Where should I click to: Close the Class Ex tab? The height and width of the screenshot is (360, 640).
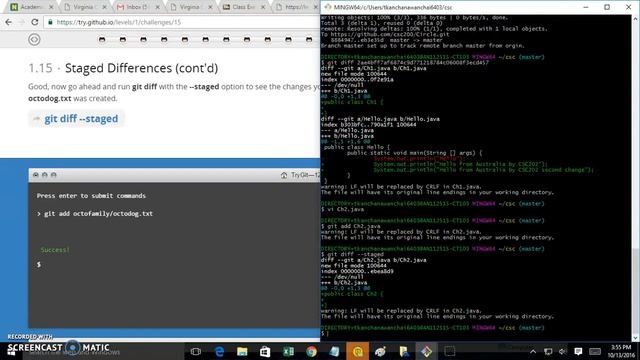pyautogui.click(x=263, y=7)
